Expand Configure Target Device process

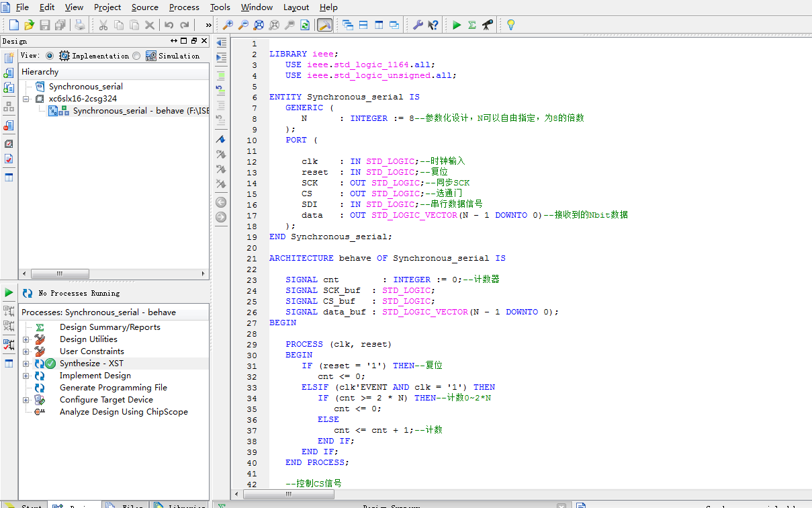click(26, 400)
